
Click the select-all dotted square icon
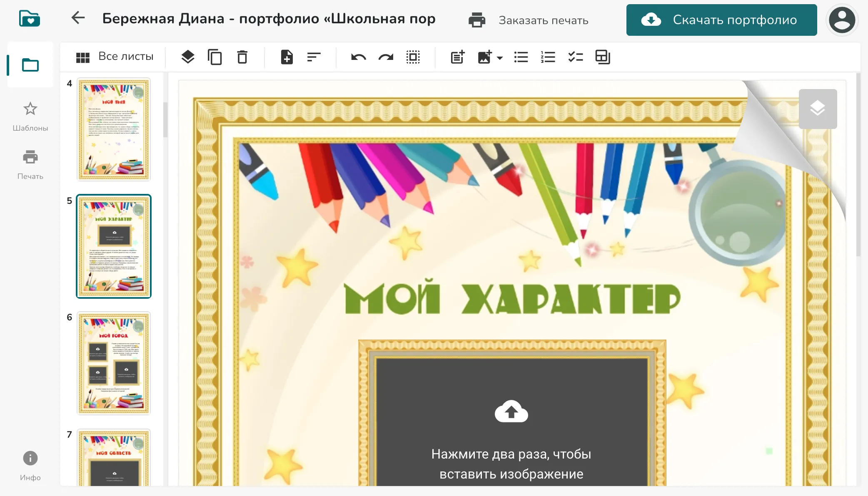click(413, 57)
